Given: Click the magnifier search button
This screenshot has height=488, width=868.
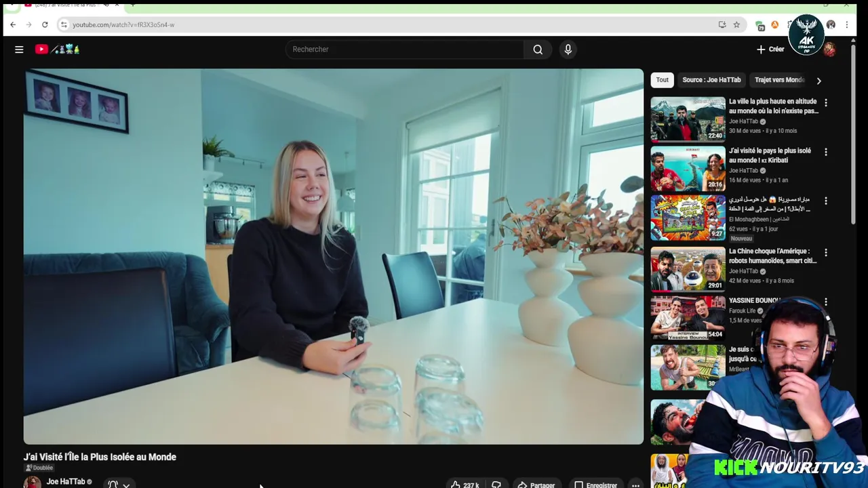Looking at the screenshot, I should [x=538, y=49].
